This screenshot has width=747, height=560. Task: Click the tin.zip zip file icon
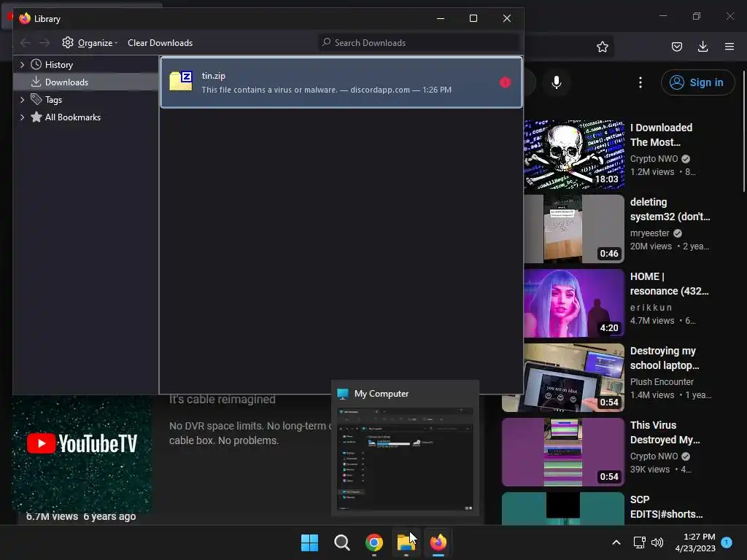(181, 82)
